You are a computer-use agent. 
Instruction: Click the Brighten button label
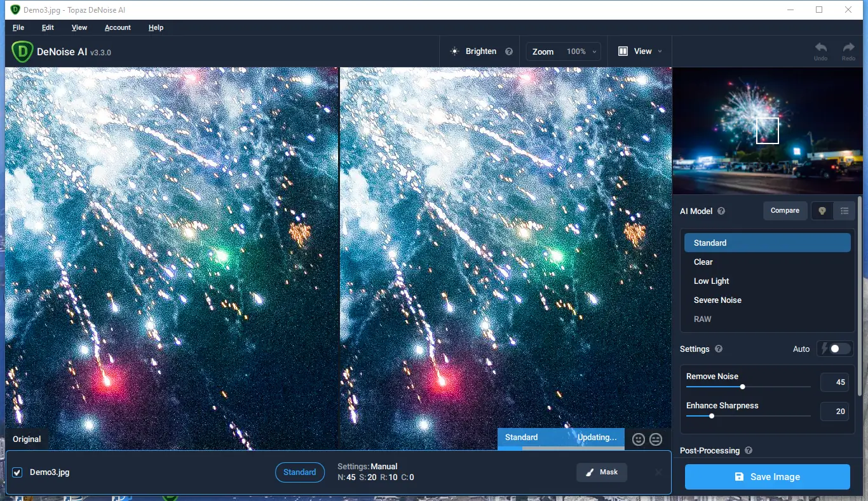(x=481, y=51)
